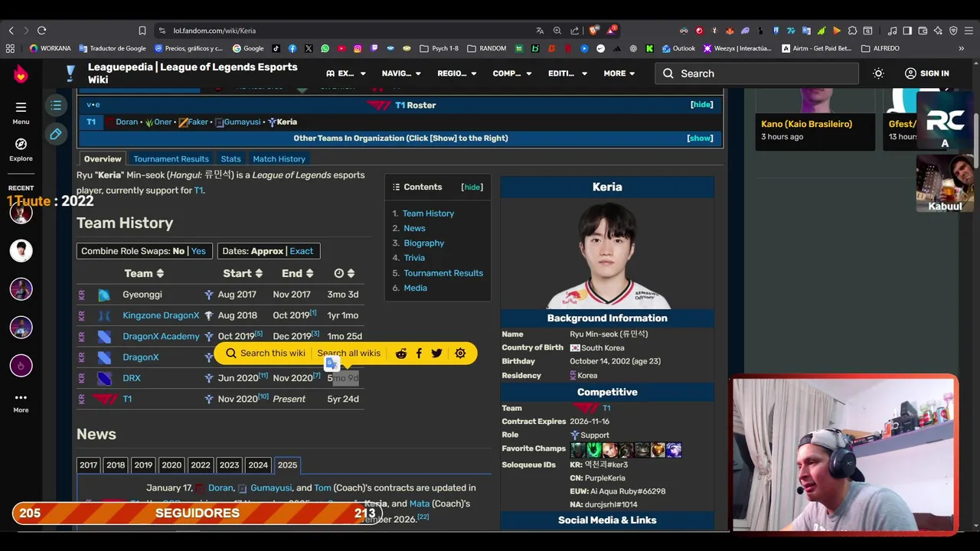The height and width of the screenshot is (551, 980).
Task: Open the page translate icon in the address bar
Action: (x=540, y=31)
